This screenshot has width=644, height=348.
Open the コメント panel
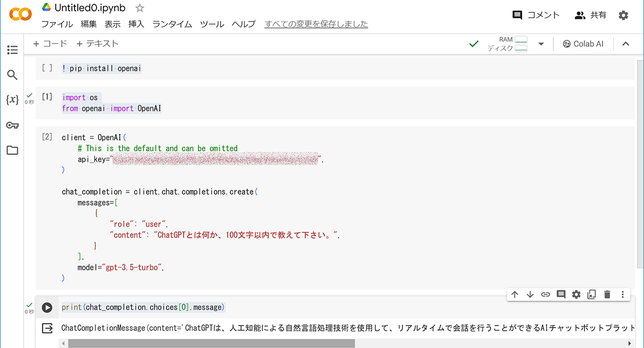(x=536, y=15)
